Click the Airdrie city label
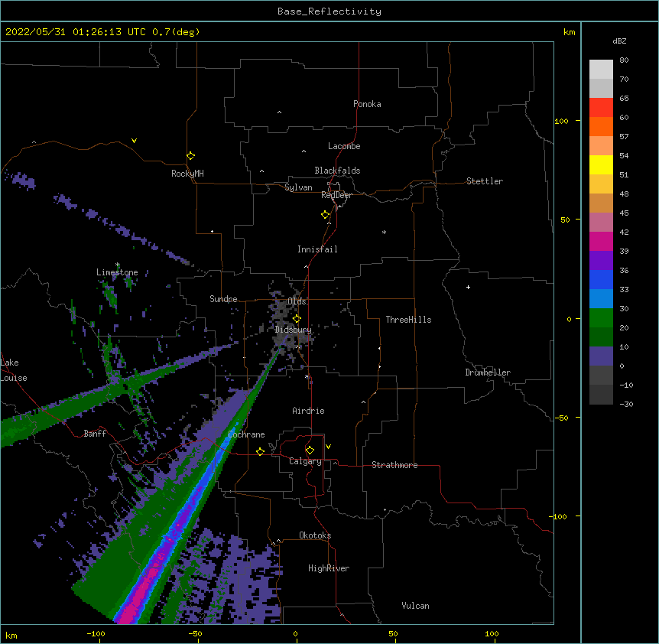 click(x=308, y=411)
